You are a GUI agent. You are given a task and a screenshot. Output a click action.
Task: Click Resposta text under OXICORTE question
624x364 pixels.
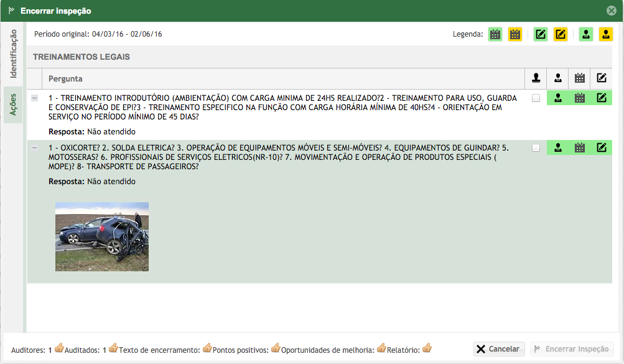[92, 182]
